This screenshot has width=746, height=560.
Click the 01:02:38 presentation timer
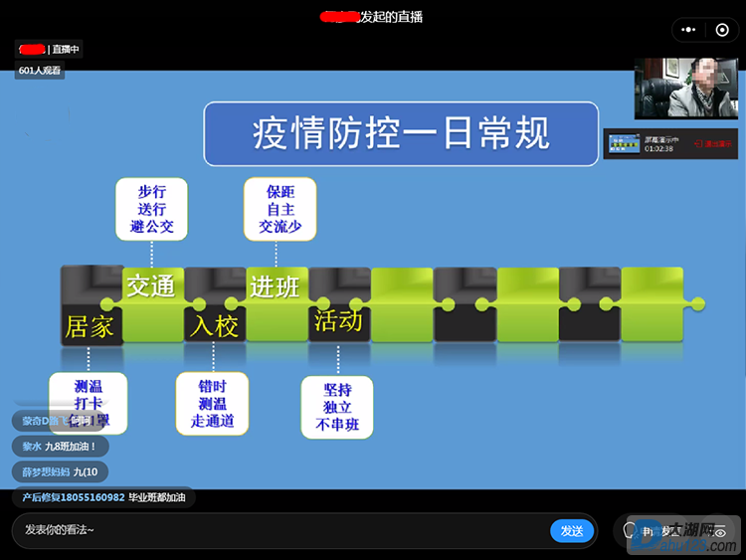(x=658, y=148)
